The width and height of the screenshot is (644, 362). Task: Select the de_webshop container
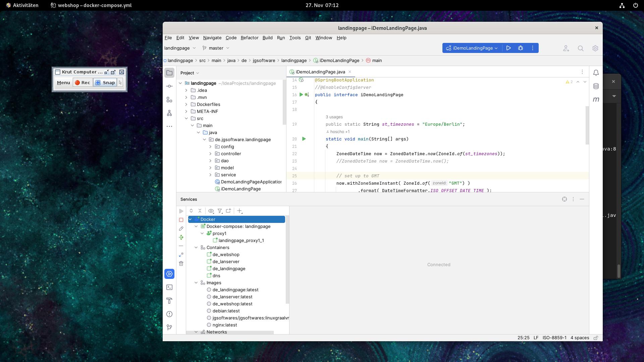[226, 254]
